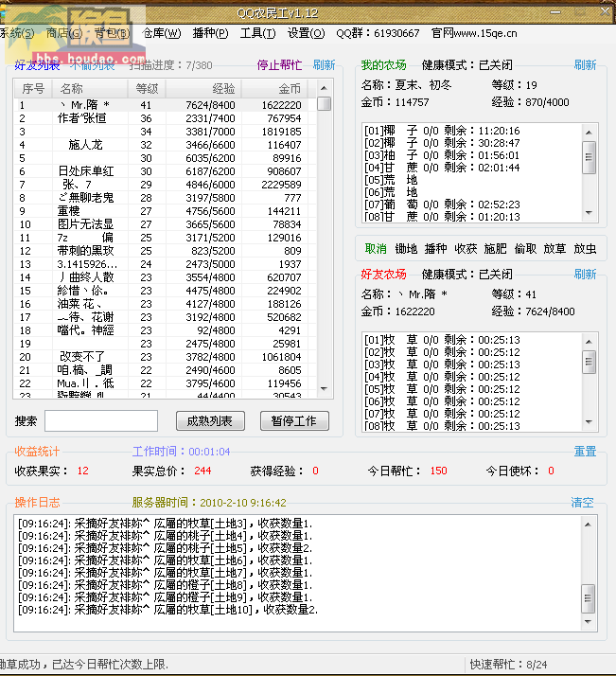Switch to the 好友列表 tab
616x676 pixels.
click(37, 65)
